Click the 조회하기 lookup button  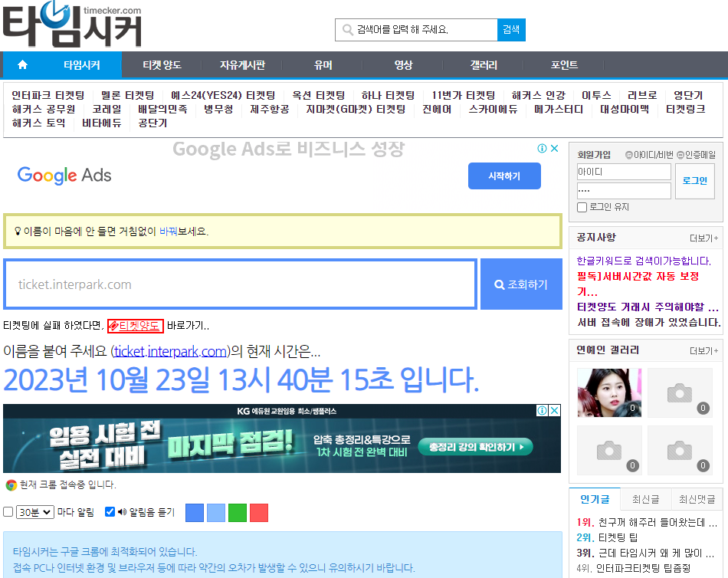521,284
